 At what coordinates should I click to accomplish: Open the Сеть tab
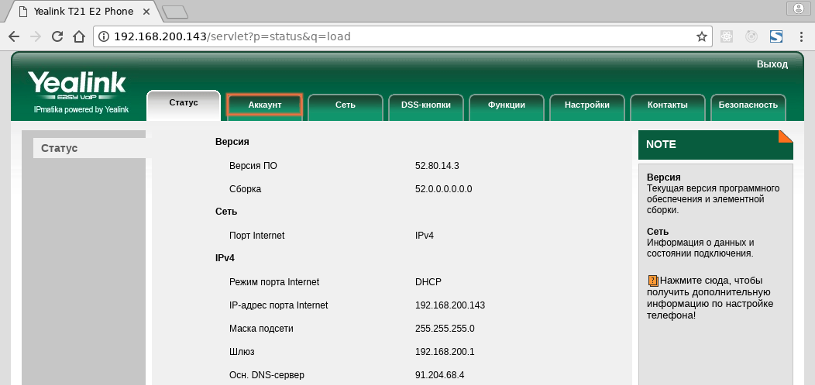pyautogui.click(x=345, y=107)
